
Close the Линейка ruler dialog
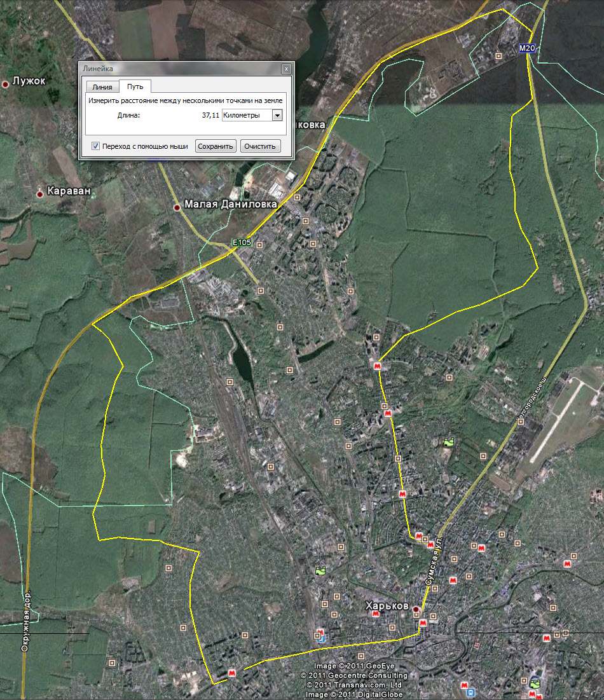[x=286, y=68]
